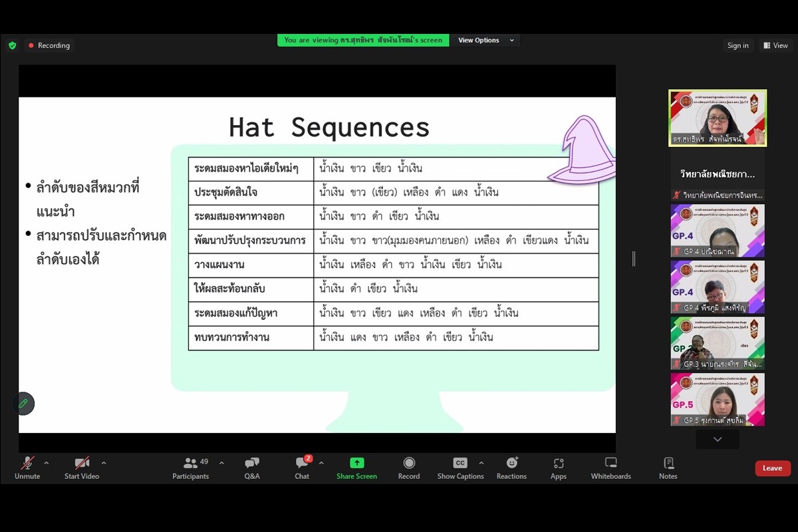Expand the video options arrow beside Start Video
Image resolution: width=798 pixels, height=532 pixels.
click(104, 463)
